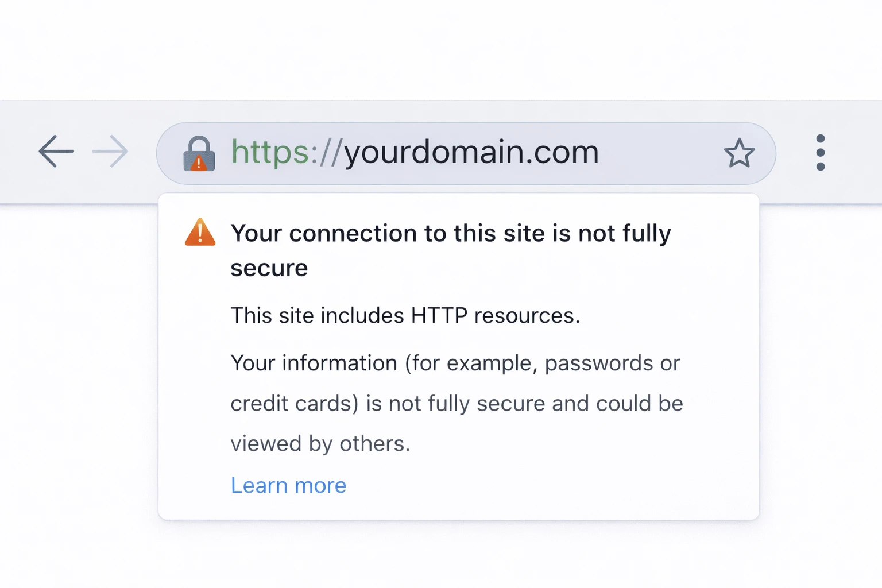Go back using the left arrow
Screen dimensions: 882x588
tap(56, 152)
